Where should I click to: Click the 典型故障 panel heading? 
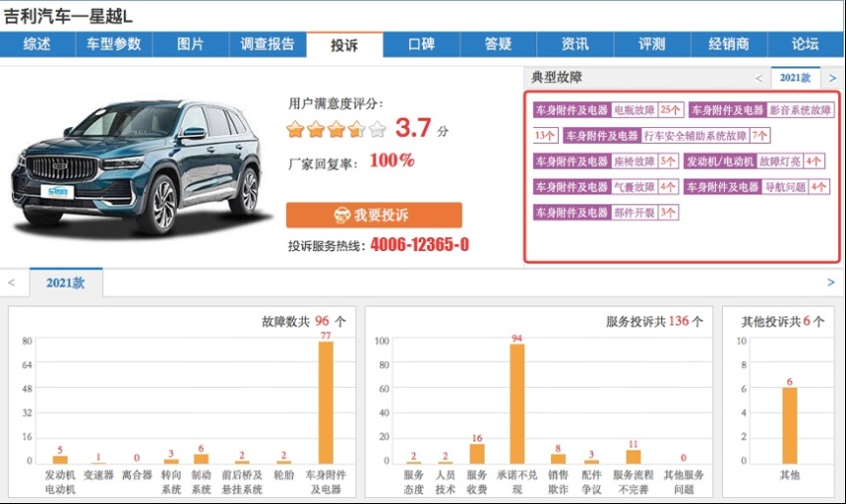pos(557,77)
